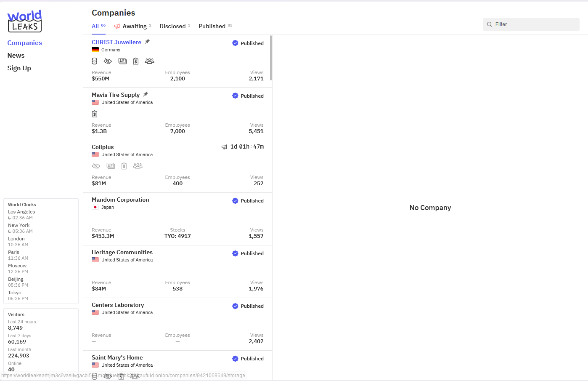Switch to the Awaiting tab
Image resolution: width=588 pixels, height=381 pixels.
(134, 26)
